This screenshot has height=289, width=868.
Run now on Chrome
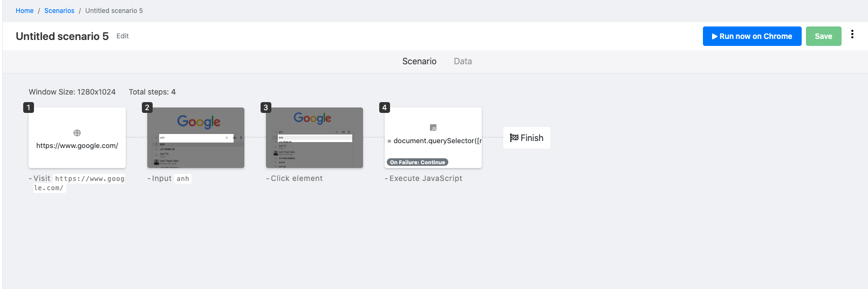click(751, 36)
